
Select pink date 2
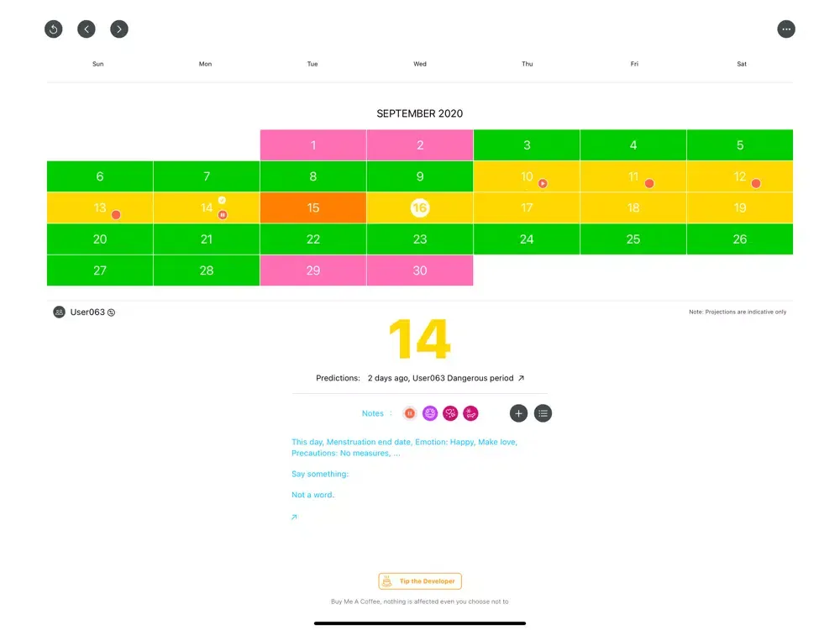[420, 145]
